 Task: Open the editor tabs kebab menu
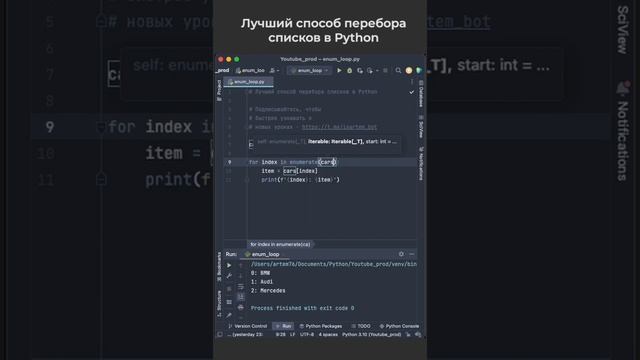(411, 82)
